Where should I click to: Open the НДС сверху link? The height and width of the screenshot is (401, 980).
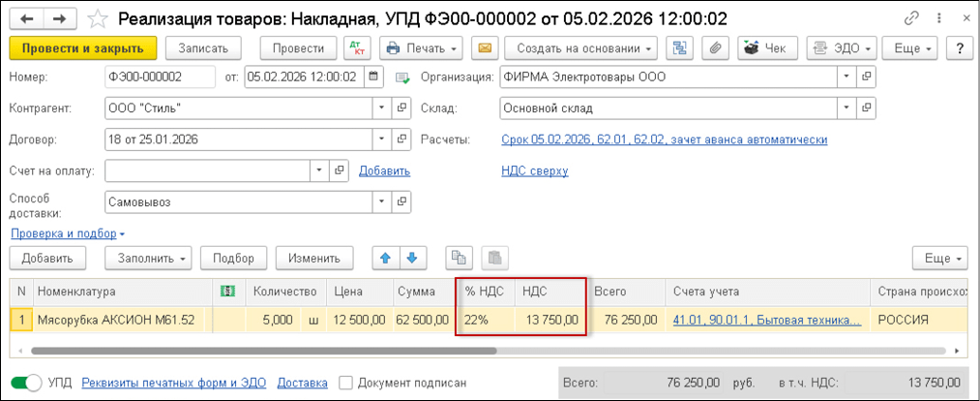coord(534,171)
